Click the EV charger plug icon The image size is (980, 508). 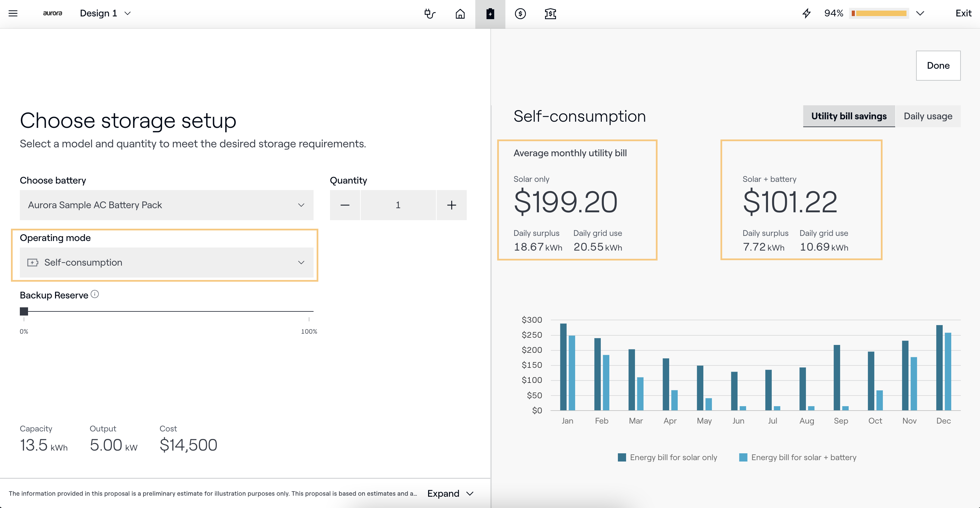click(429, 14)
